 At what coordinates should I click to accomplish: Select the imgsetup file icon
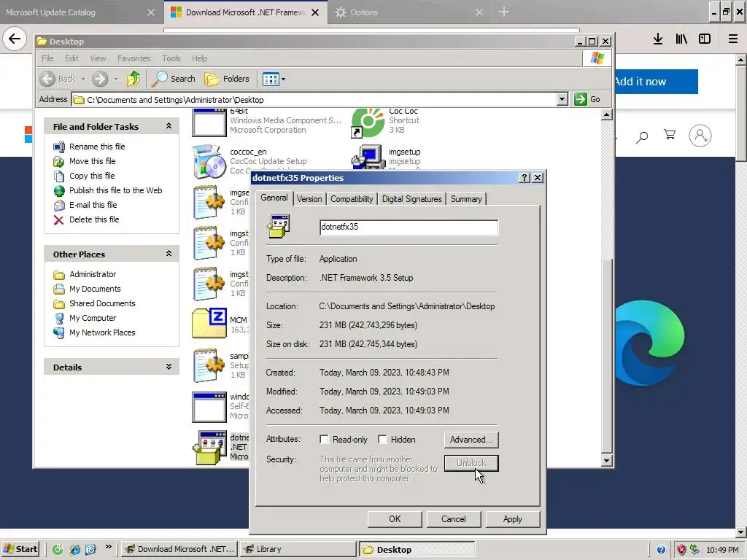tap(368, 157)
